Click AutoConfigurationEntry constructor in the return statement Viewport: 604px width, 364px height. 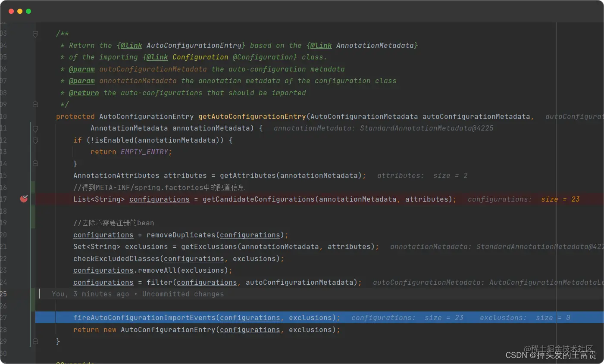pyautogui.click(x=168, y=330)
